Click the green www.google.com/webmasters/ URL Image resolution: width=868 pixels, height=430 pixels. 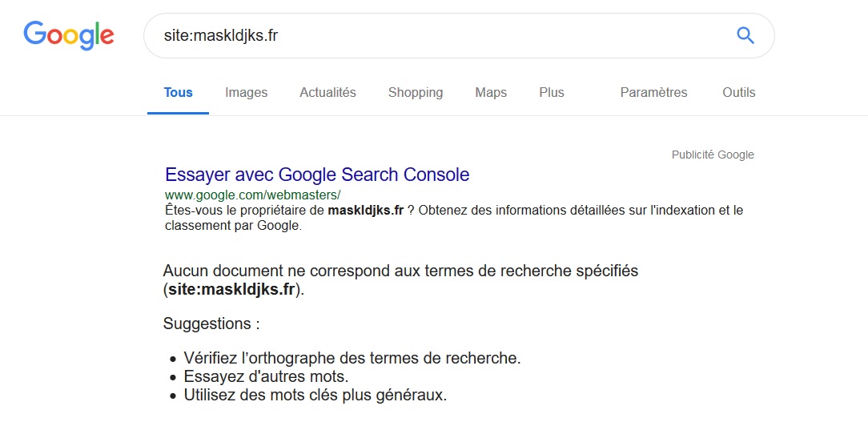click(252, 195)
